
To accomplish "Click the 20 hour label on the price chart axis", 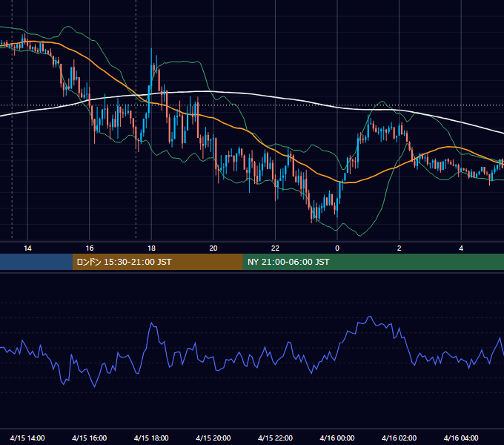I will (x=213, y=248).
